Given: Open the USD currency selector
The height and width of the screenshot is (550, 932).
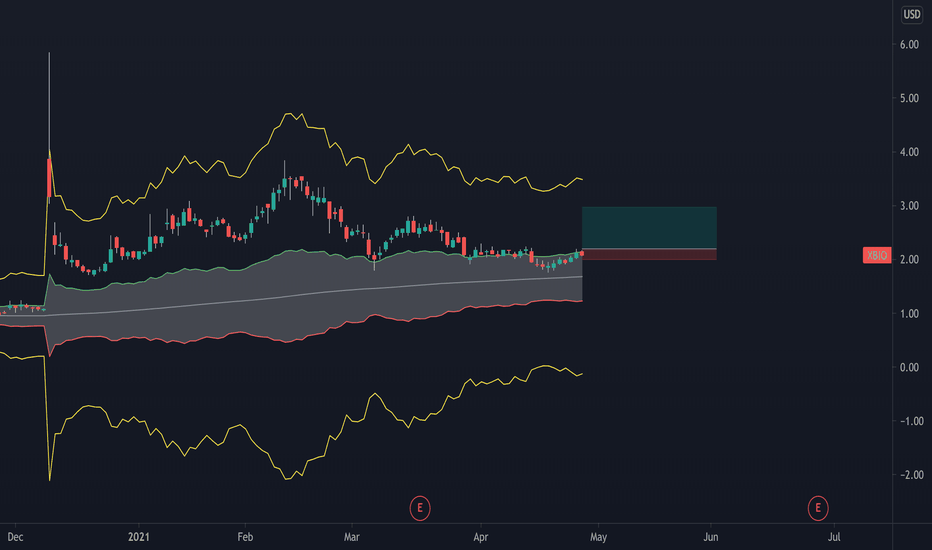Looking at the screenshot, I should (x=912, y=14).
